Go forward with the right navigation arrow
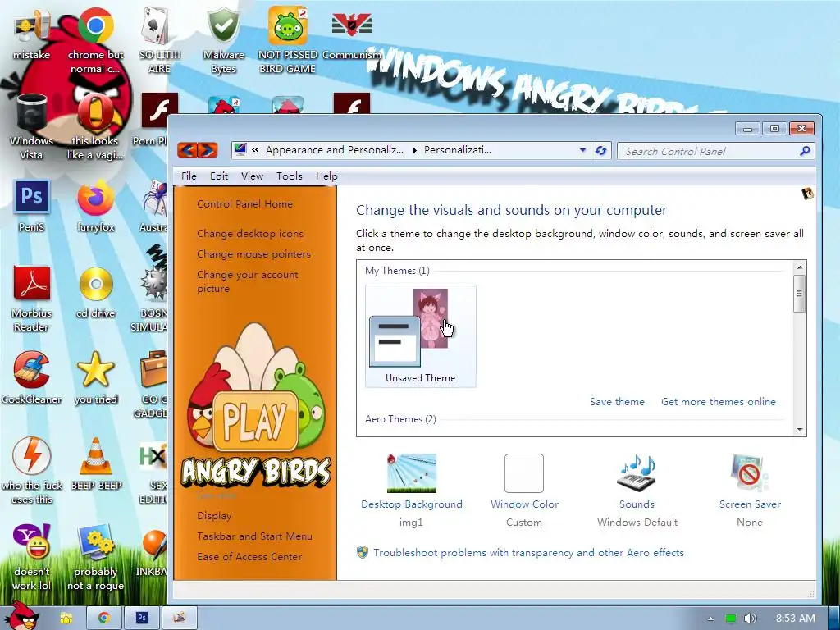The width and height of the screenshot is (840, 630). point(208,150)
